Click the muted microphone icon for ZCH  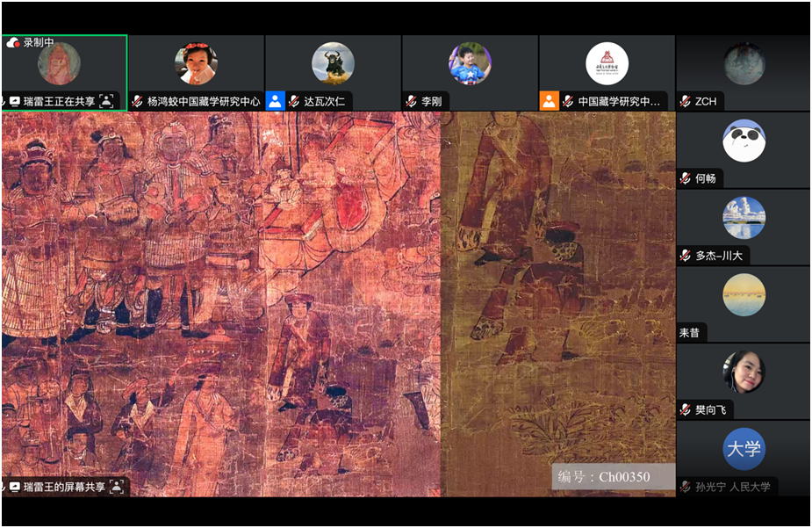(685, 101)
